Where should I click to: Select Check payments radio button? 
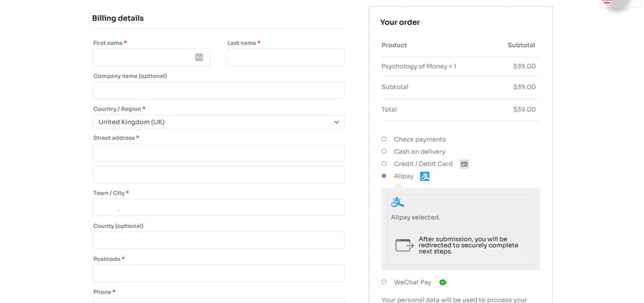[x=384, y=139]
